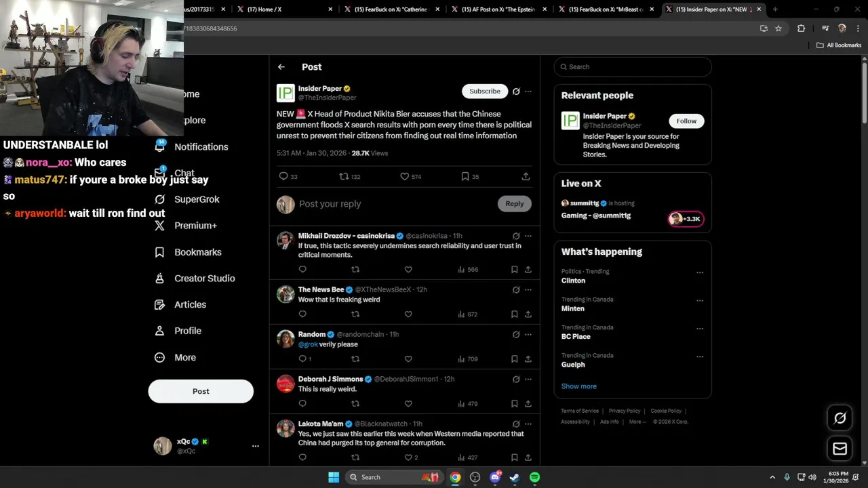Open Spotify from the taskbar
The image size is (868, 488).
(534, 477)
